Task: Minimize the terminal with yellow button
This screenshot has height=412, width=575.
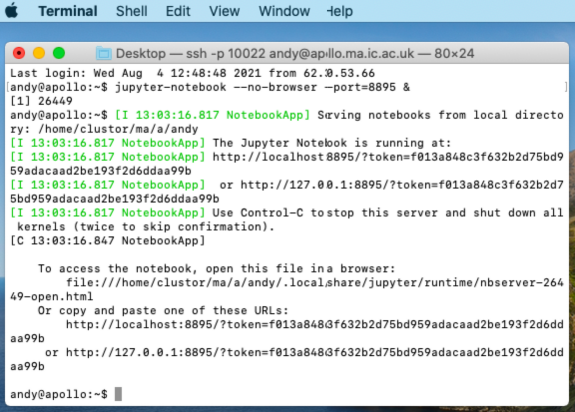Action: [39, 53]
